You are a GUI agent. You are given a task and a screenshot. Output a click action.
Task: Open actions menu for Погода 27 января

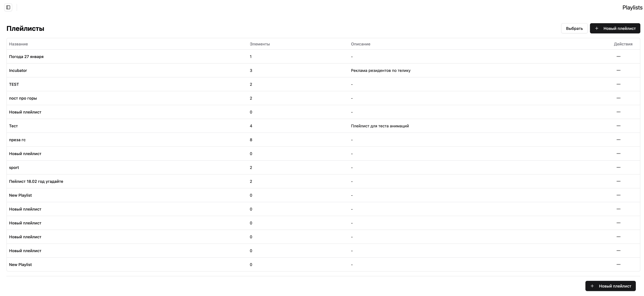click(618, 56)
